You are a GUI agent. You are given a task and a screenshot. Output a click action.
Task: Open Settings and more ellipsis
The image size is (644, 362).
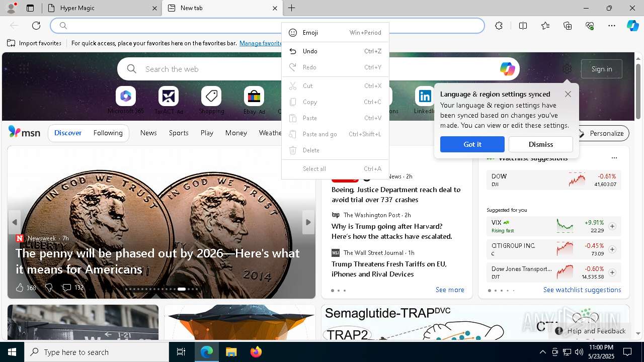[612, 26]
